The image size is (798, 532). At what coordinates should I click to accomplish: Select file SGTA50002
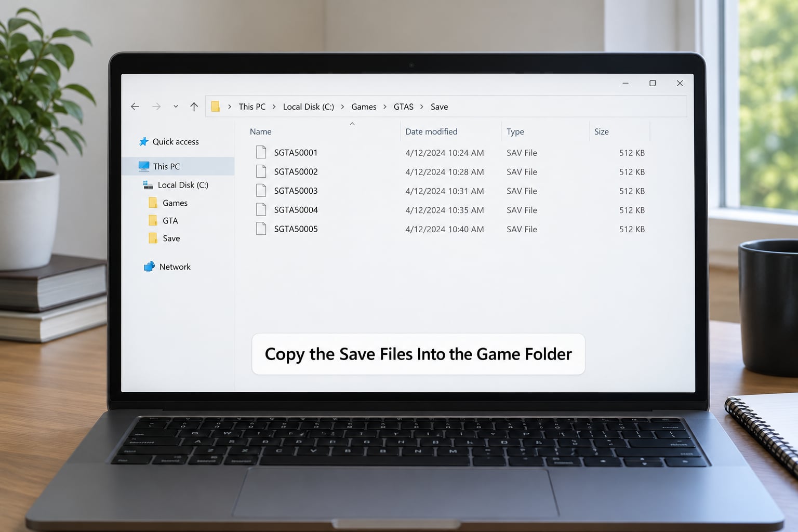296,172
